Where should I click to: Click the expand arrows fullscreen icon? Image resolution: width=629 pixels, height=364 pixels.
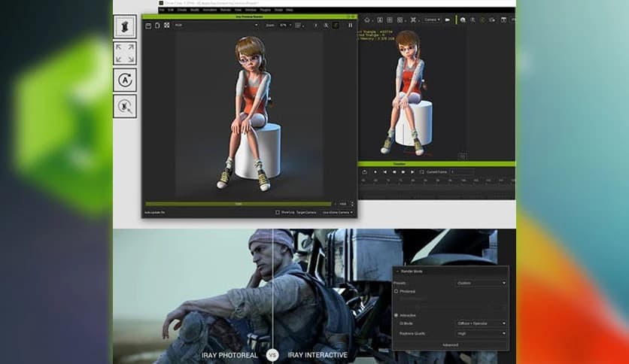[125, 53]
